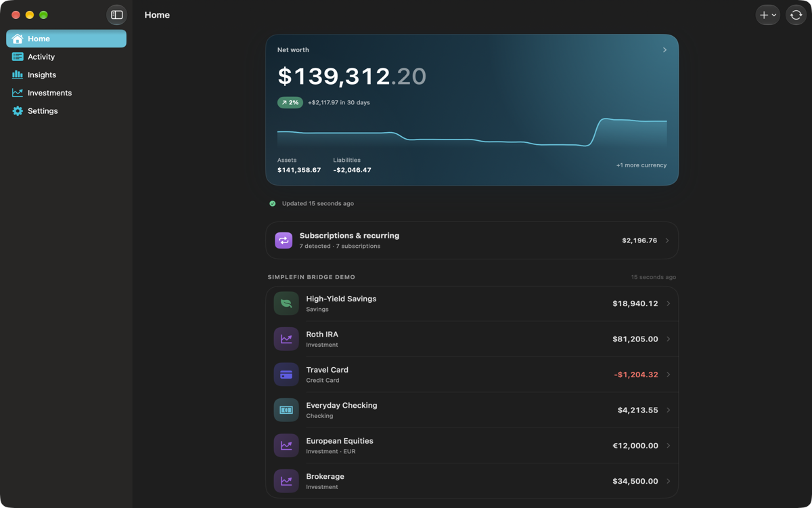Image resolution: width=812 pixels, height=508 pixels.
Task: Click the Subscriptions & recurring purple icon
Action: [x=284, y=240]
